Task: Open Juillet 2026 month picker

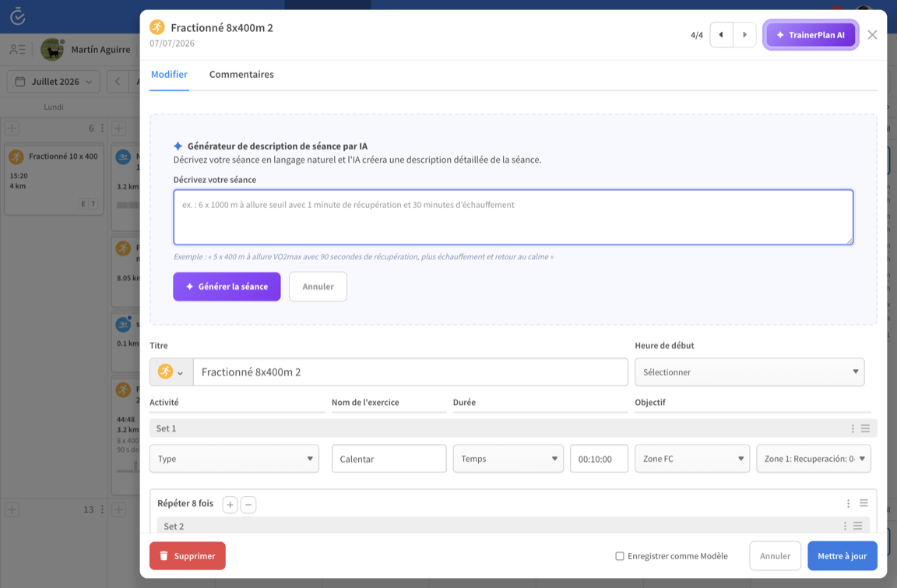Action: [53, 82]
